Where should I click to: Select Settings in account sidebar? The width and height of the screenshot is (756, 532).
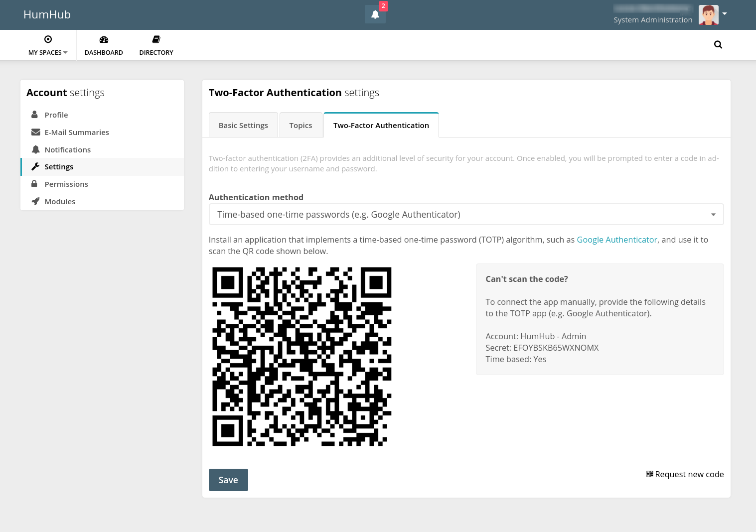[102, 167]
